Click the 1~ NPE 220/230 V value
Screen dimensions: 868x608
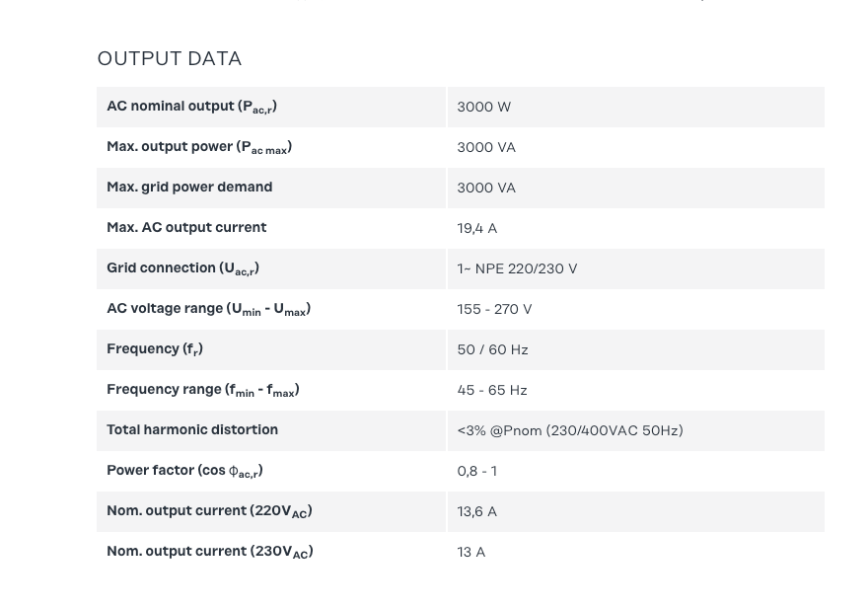[517, 269]
